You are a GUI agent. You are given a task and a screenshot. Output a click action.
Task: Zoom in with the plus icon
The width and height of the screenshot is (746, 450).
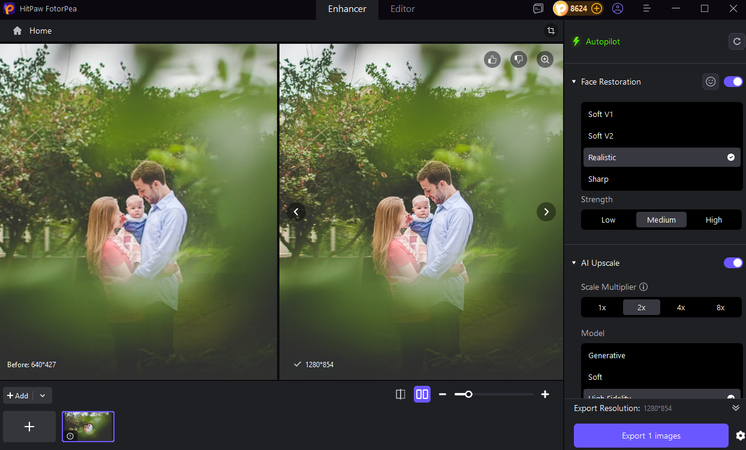click(545, 394)
